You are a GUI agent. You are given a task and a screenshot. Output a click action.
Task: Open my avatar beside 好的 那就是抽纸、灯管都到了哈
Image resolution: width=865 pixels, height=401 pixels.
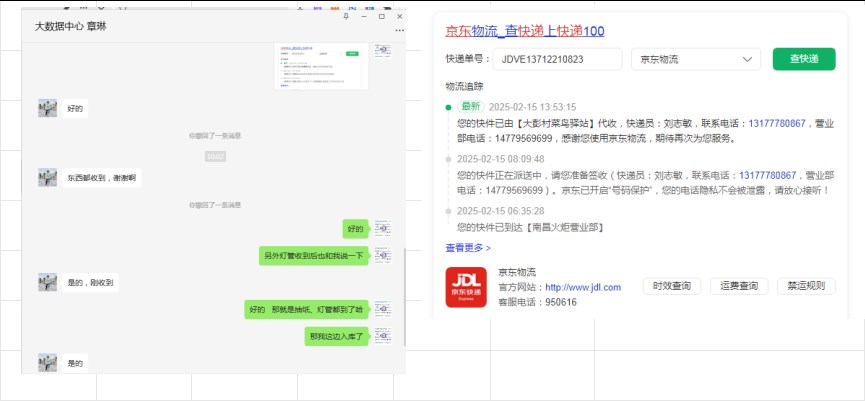[383, 309]
